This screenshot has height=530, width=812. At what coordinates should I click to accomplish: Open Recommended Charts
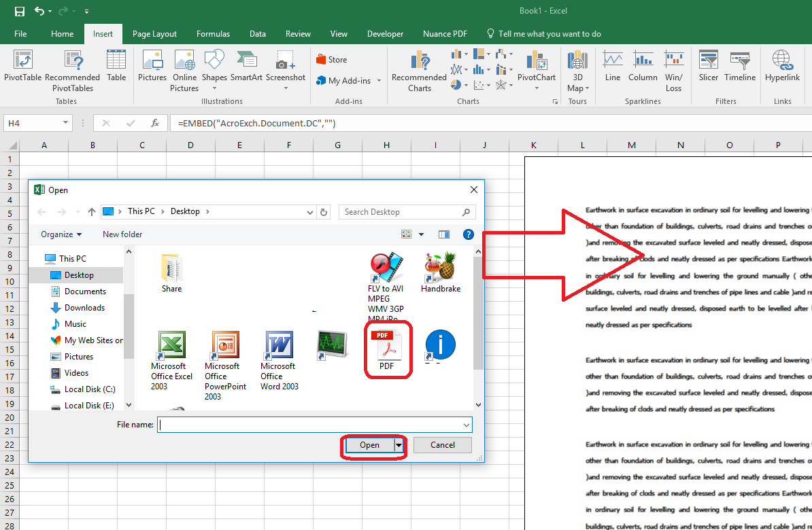(x=419, y=71)
